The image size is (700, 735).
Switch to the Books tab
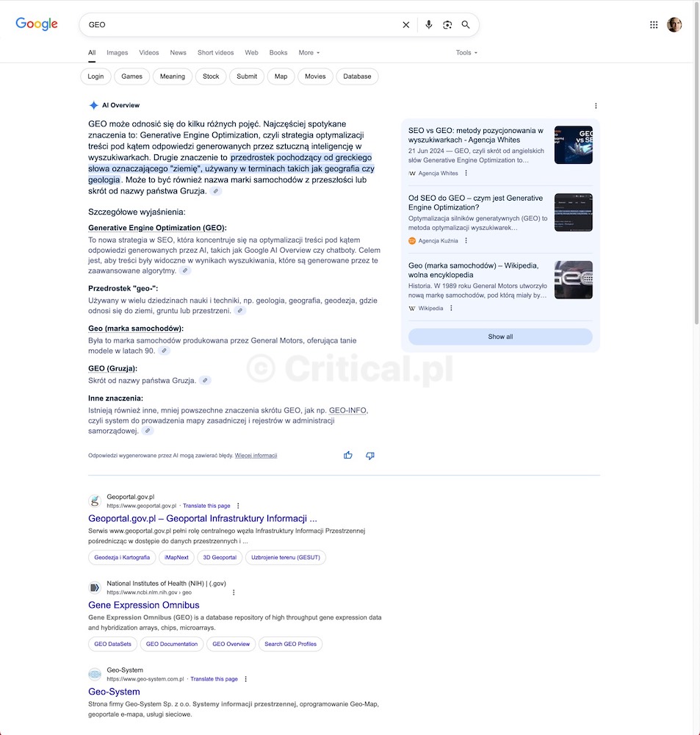coord(278,53)
